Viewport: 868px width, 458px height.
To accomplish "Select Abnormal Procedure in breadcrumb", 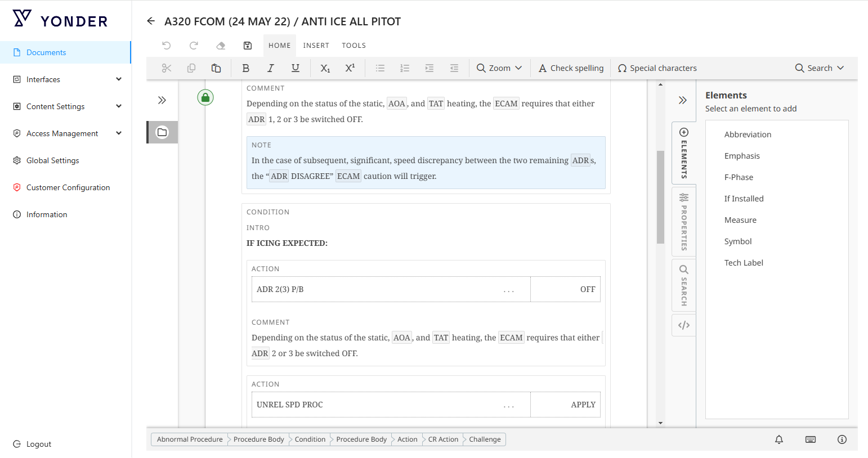I will [190, 439].
